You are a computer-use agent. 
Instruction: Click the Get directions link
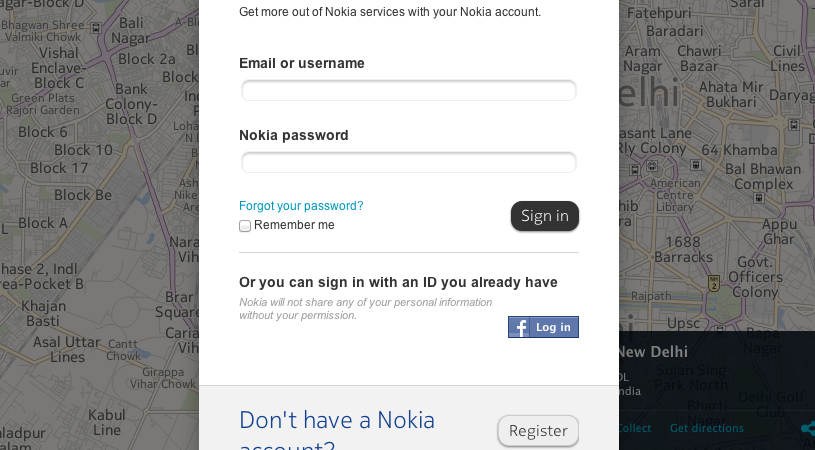pos(706,428)
